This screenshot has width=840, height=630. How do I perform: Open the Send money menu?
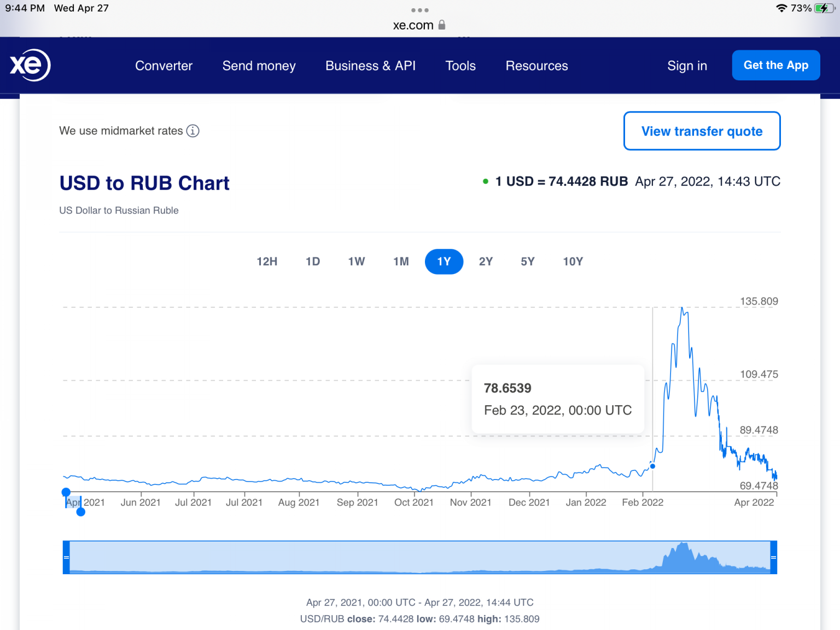259,66
